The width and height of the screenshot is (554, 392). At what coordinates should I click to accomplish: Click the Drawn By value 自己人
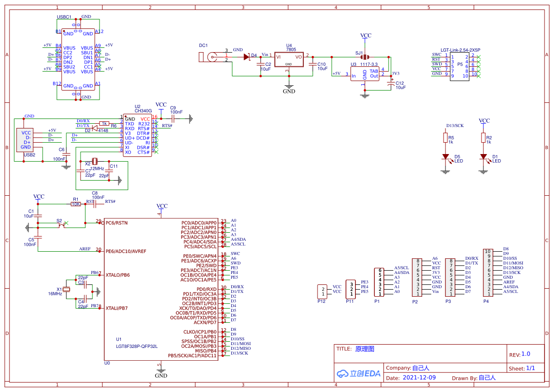point(487,378)
